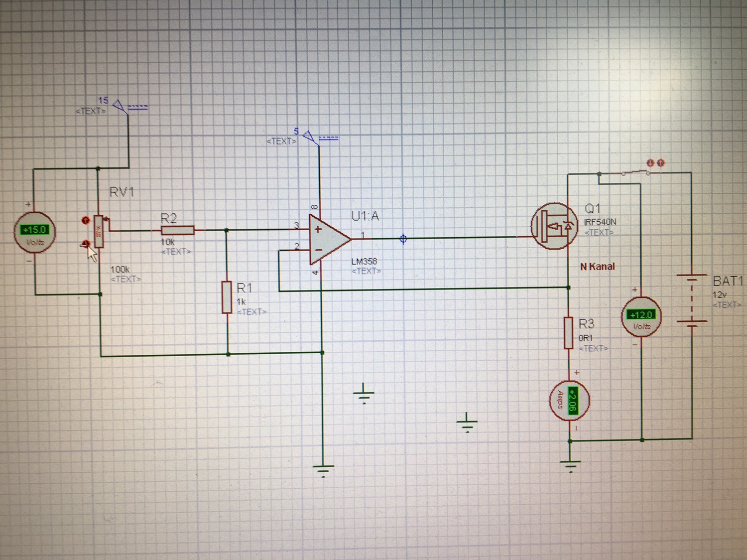Click the U1:A label text

(365, 216)
